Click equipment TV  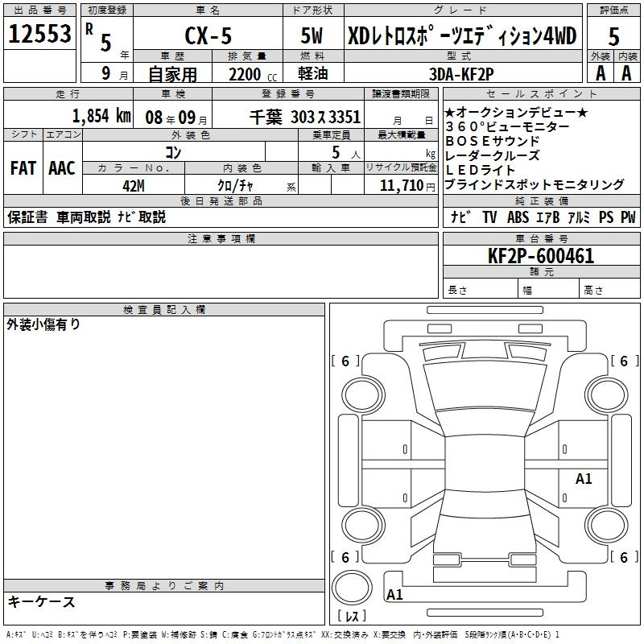pyautogui.click(x=489, y=217)
